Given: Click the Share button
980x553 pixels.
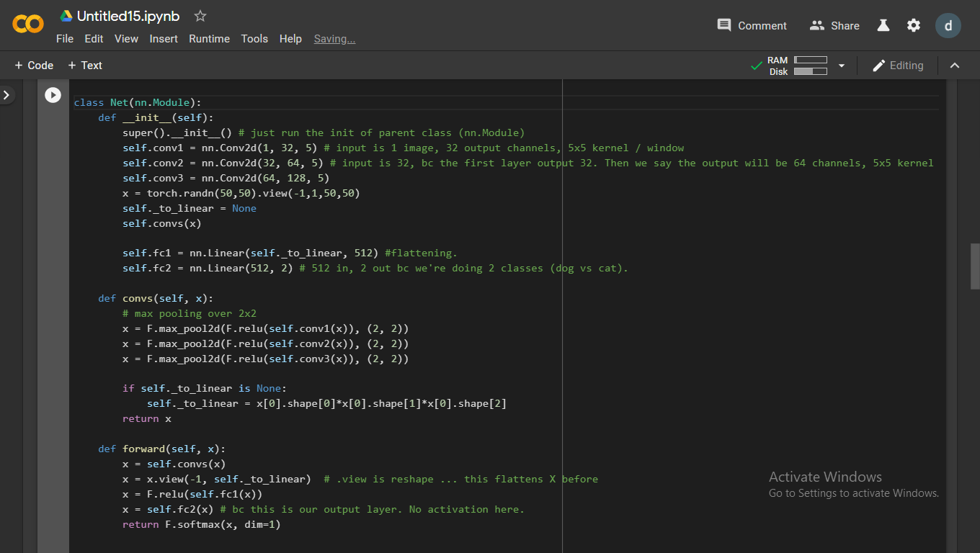Looking at the screenshot, I should (834, 25).
